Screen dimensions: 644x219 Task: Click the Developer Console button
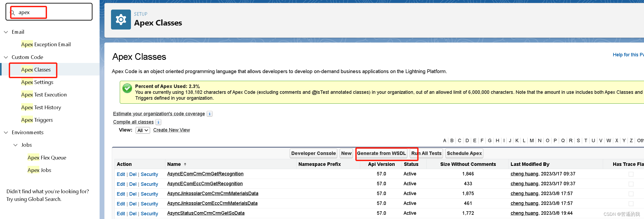pyautogui.click(x=313, y=153)
